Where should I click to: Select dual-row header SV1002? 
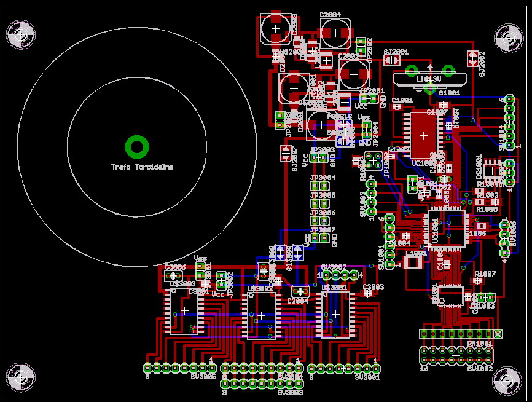coord(456,355)
